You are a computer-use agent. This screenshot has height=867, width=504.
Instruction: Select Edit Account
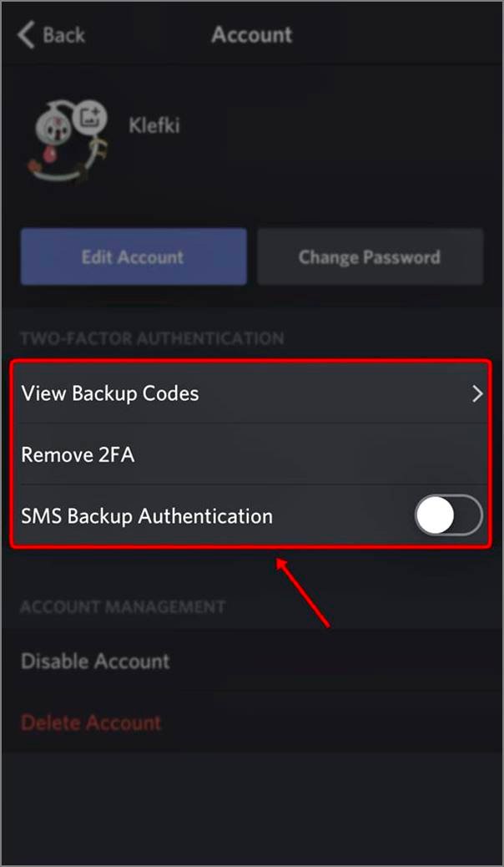[133, 256]
